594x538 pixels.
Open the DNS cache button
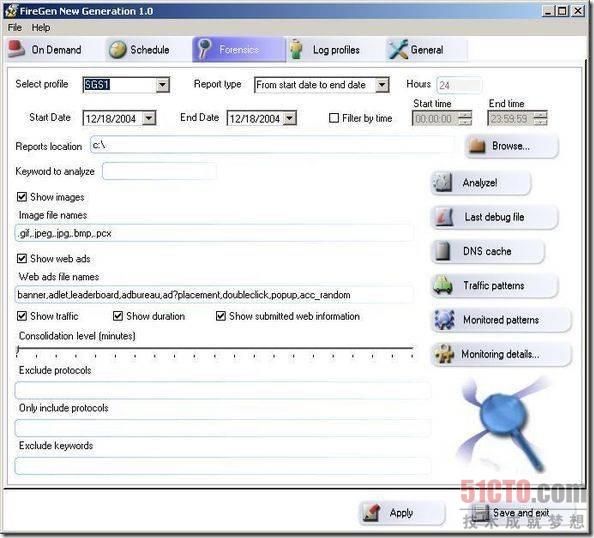tap(488, 251)
